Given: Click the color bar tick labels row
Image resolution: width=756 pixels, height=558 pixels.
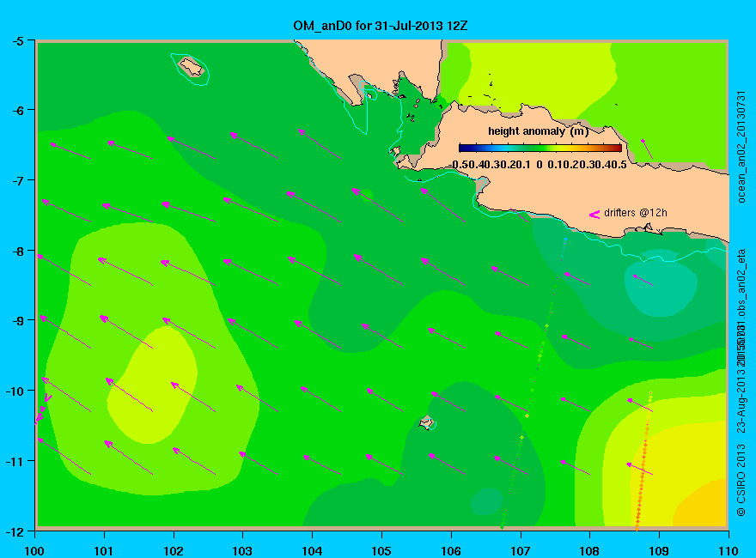Looking at the screenshot, I should pyautogui.click(x=538, y=165).
